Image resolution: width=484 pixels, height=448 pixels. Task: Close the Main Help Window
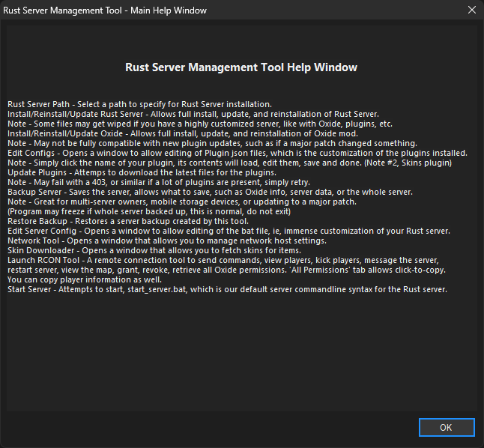tap(471, 10)
